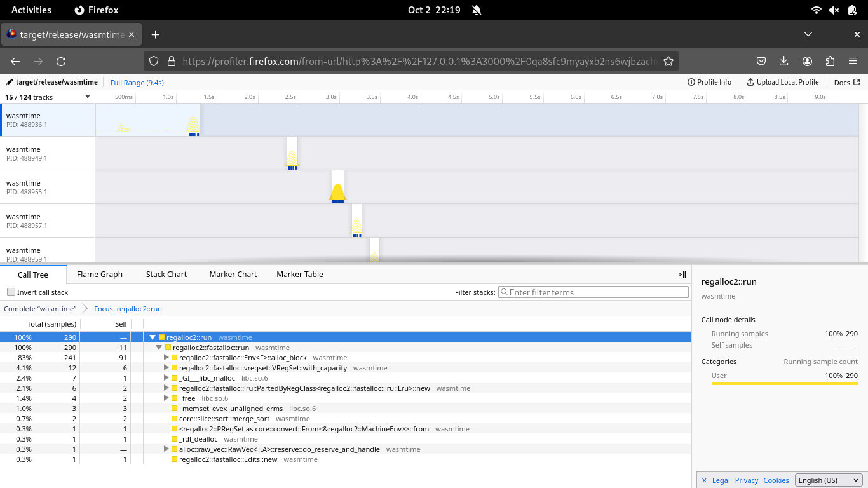Click the Firefox app menu in top bar

pyautogui.click(x=97, y=10)
